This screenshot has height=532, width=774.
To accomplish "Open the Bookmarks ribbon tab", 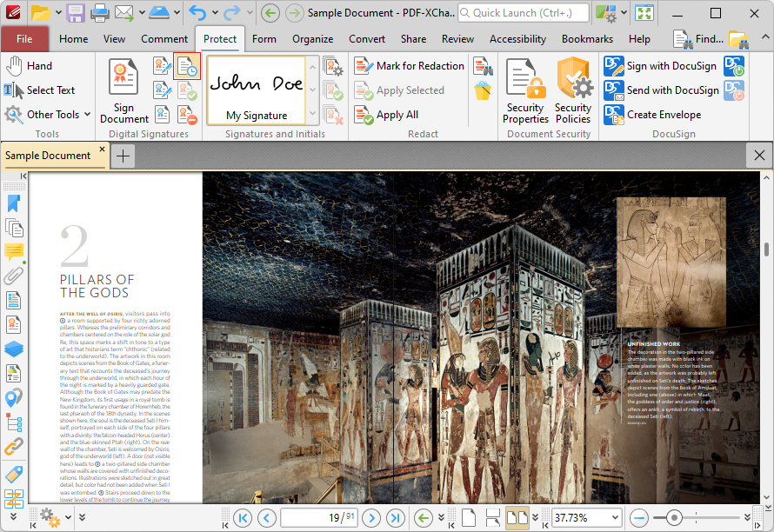I will click(587, 39).
